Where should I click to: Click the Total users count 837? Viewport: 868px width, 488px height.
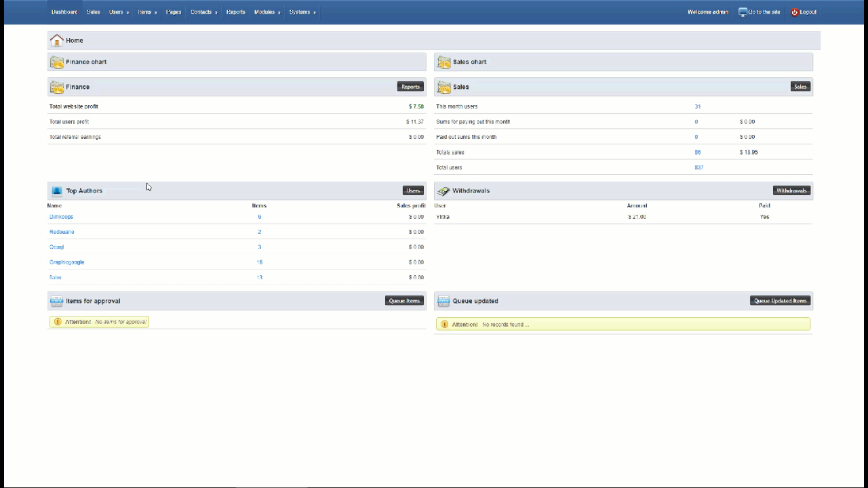699,167
